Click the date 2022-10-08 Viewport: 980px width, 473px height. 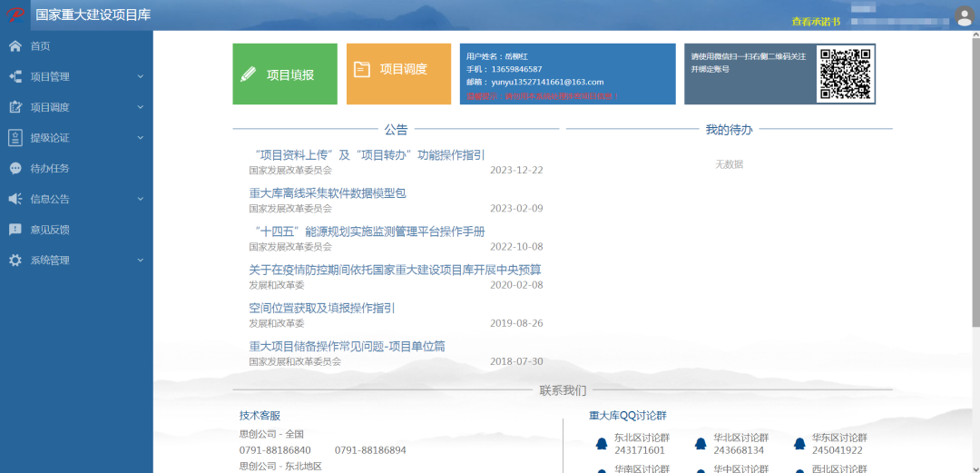(517, 247)
